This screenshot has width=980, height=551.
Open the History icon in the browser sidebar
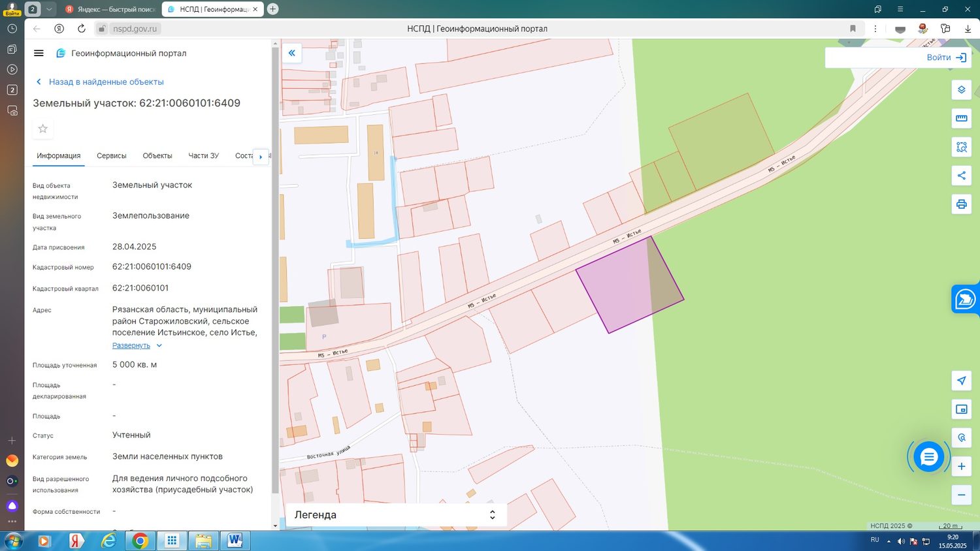point(12,29)
